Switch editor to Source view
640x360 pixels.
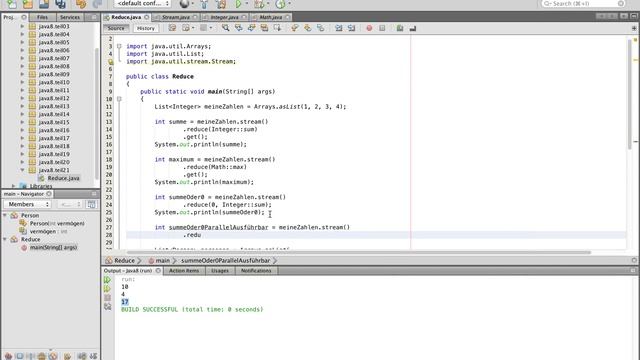tap(116, 28)
